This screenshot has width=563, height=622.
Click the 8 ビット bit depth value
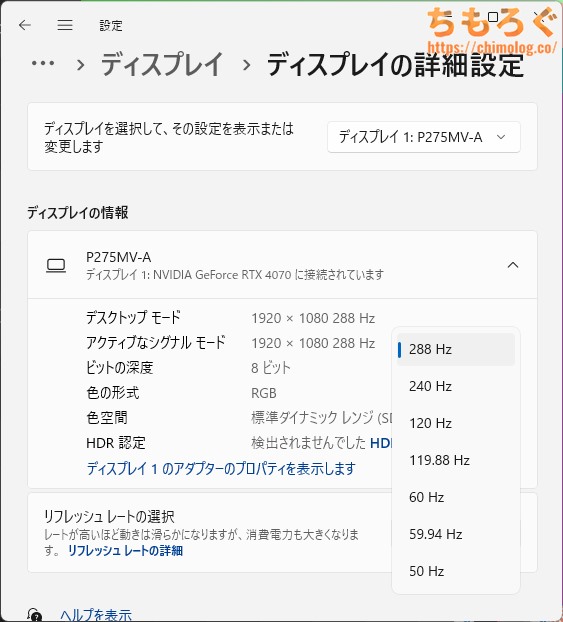tap(271, 368)
